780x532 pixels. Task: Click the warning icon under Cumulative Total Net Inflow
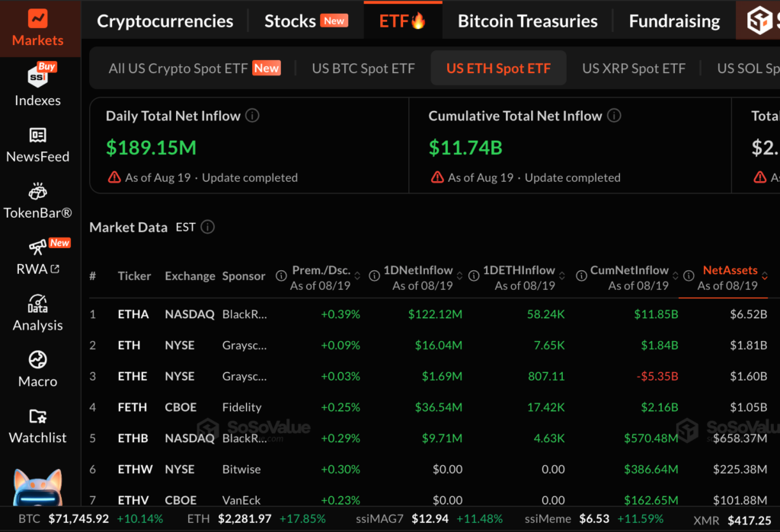pos(437,177)
